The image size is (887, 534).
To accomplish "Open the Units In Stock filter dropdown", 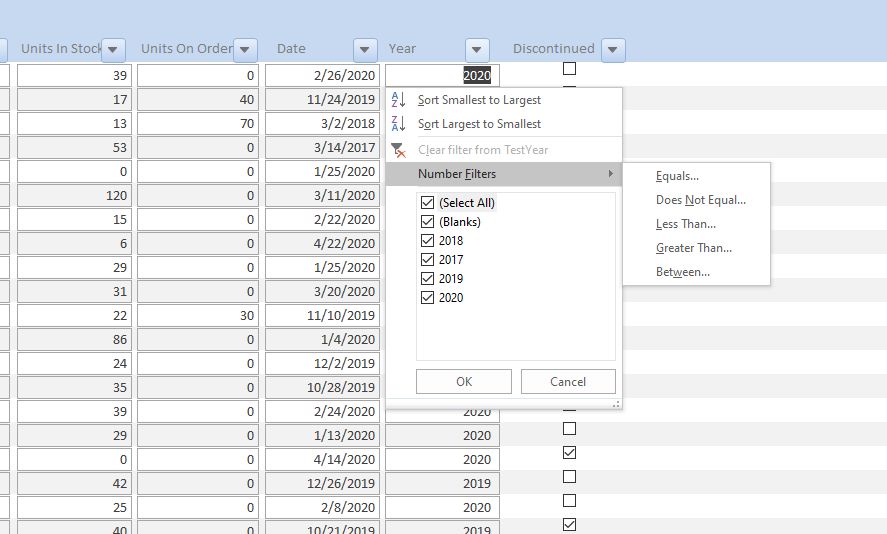I will (114, 49).
